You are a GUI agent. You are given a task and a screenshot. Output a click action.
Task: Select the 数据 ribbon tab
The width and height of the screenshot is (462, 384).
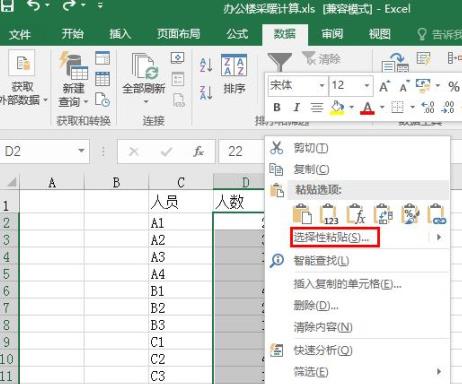coord(285,34)
